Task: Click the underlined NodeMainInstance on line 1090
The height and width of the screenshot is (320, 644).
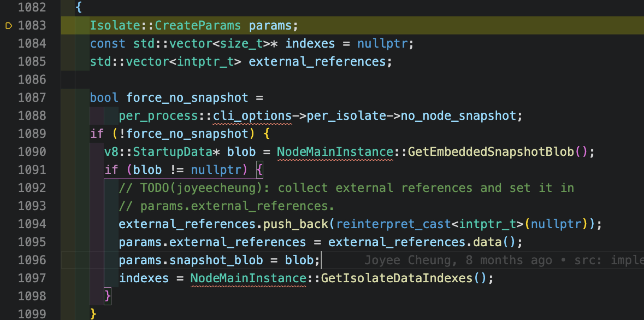Action: point(335,152)
